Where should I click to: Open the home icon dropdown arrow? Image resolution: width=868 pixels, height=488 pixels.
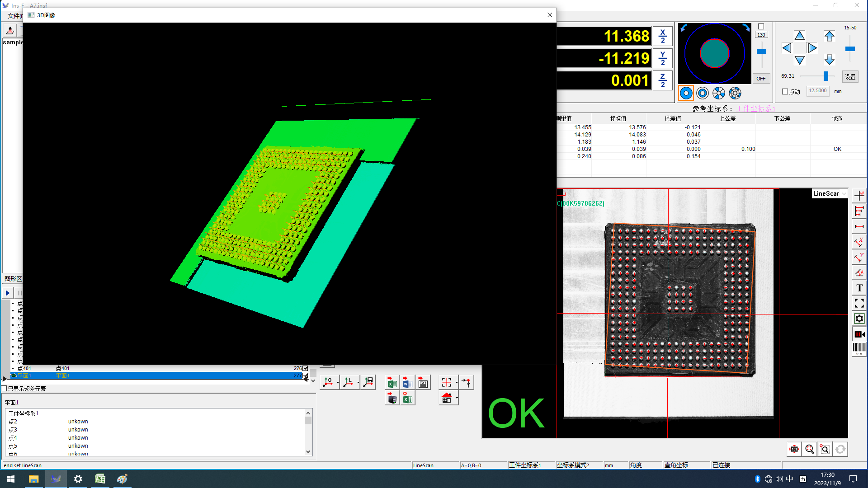[457, 398]
